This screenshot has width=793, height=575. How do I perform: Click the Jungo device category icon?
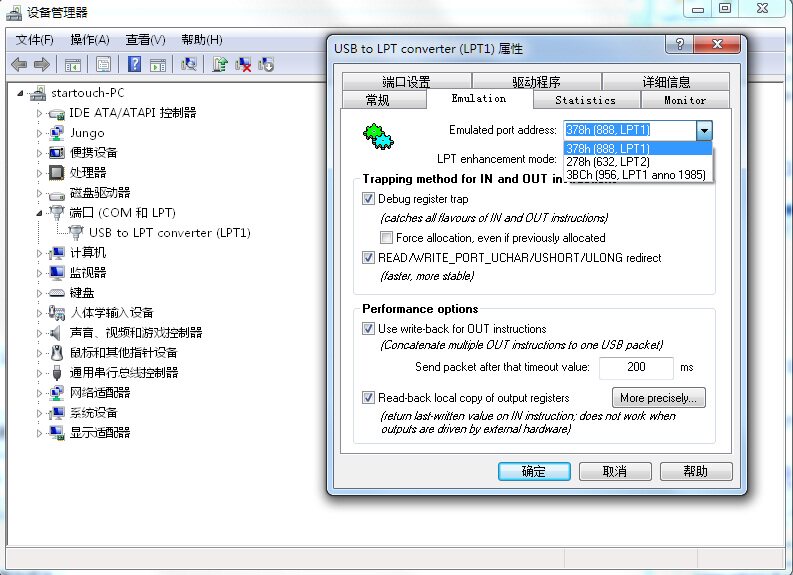click(x=57, y=133)
